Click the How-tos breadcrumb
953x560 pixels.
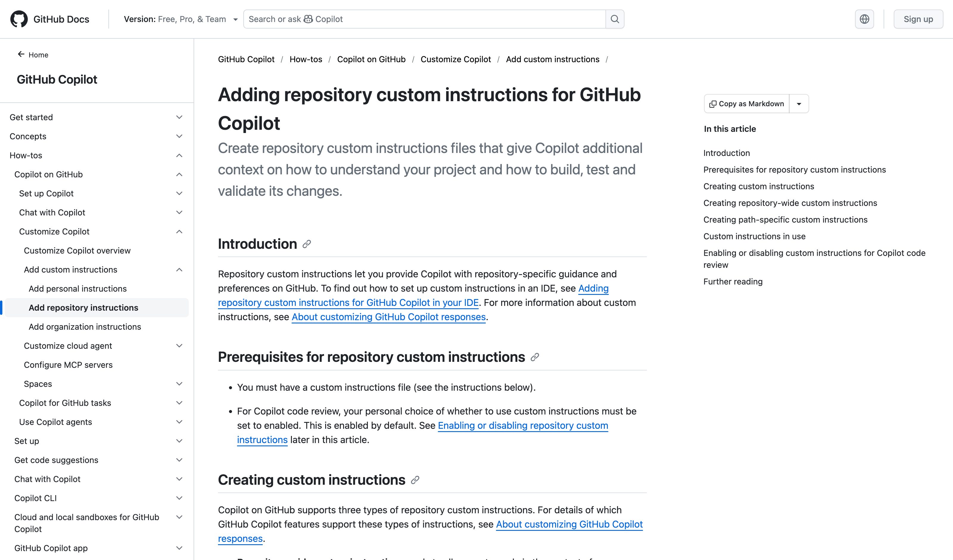[306, 59]
